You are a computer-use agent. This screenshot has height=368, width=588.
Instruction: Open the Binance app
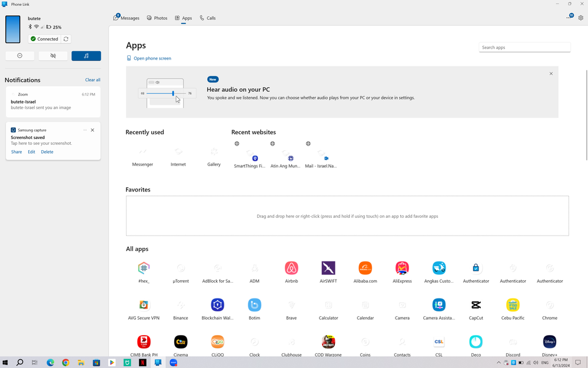click(181, 309)
